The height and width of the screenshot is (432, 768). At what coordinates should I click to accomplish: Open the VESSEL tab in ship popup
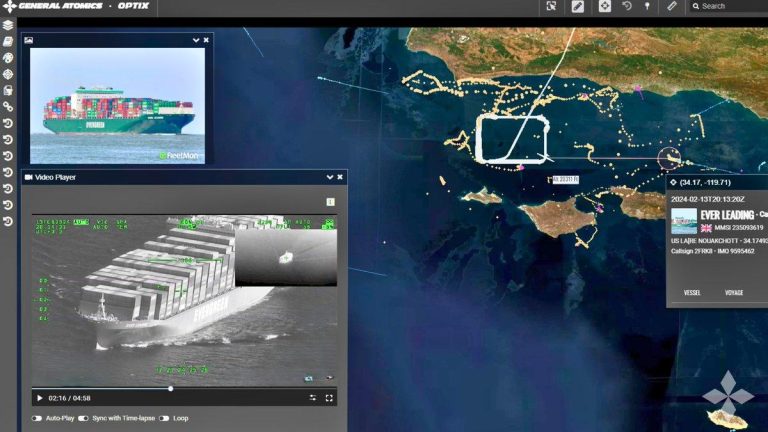coord(692,293)
